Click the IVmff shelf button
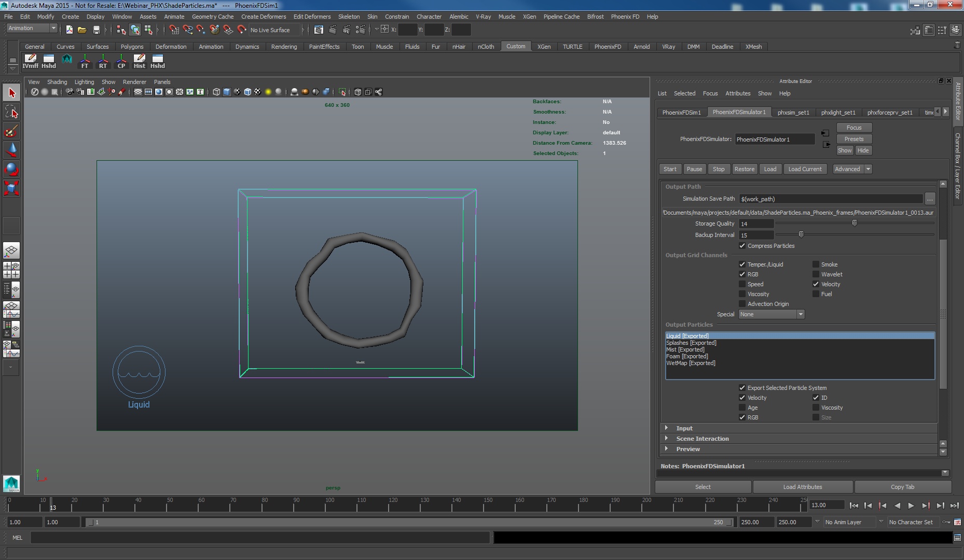The width and height of the screenshot is (964, 560). [30, 62]
